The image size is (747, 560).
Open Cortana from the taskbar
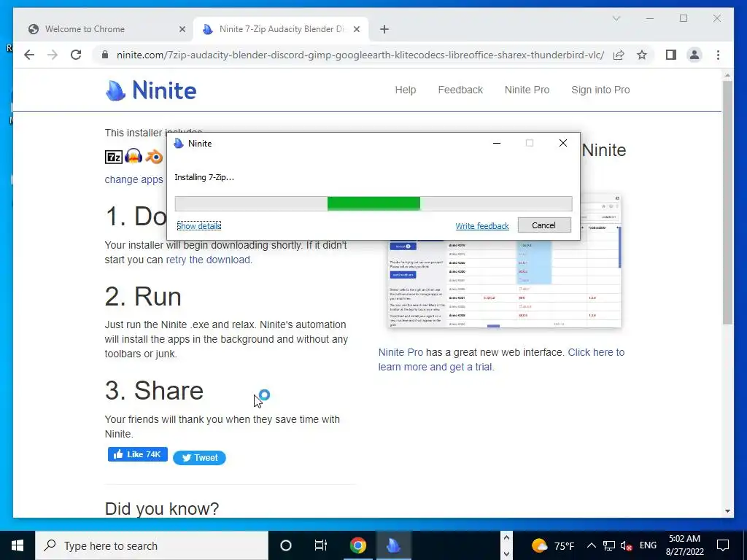285,545
